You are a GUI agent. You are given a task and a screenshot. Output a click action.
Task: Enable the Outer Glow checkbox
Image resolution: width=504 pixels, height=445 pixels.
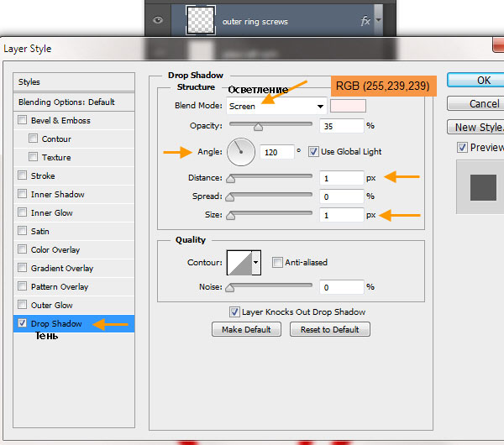coord(22,305)
